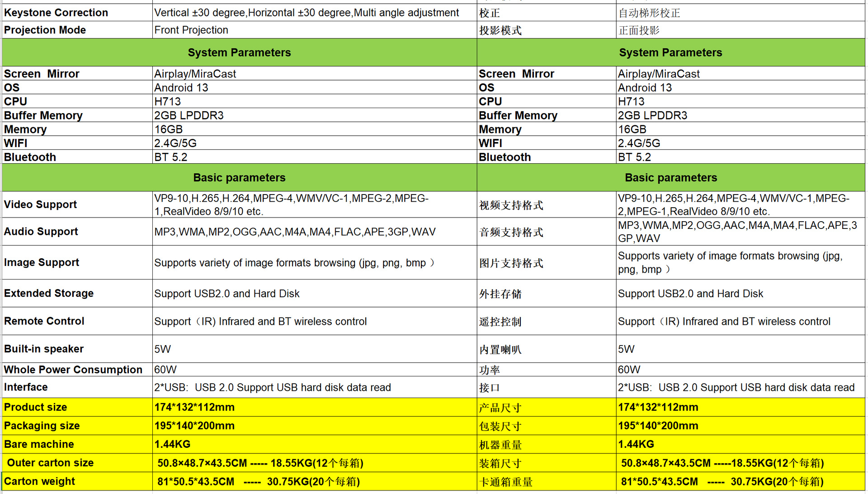
Task: Select the Front Projection value cell
Action: [x=191, y=30]
